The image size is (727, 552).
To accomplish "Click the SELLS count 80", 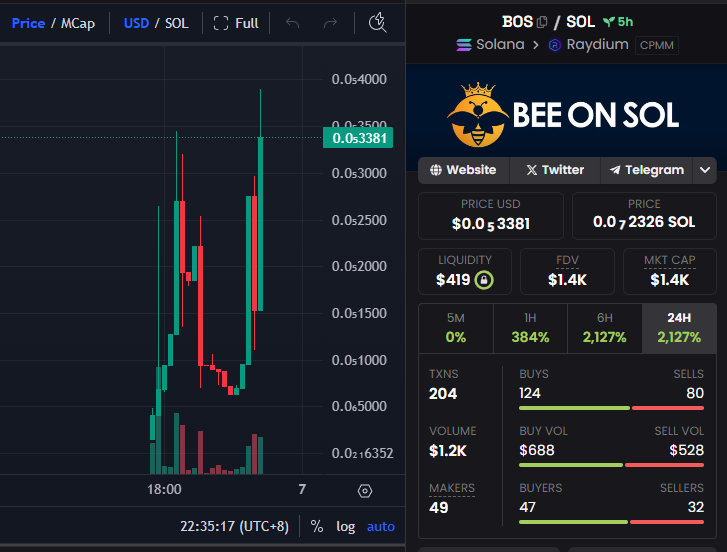I will click(695, 393).
